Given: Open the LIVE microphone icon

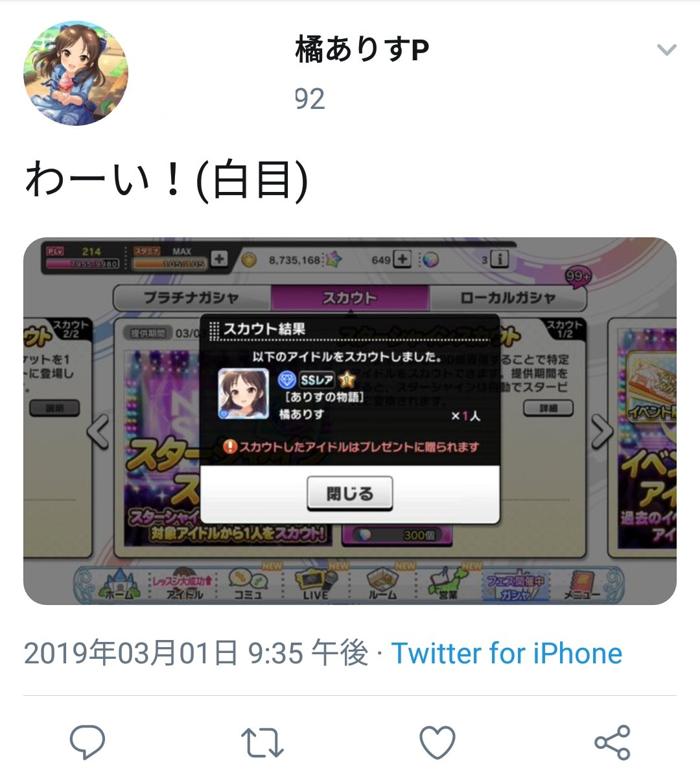Looking at the screenshot, I should 316,584.
